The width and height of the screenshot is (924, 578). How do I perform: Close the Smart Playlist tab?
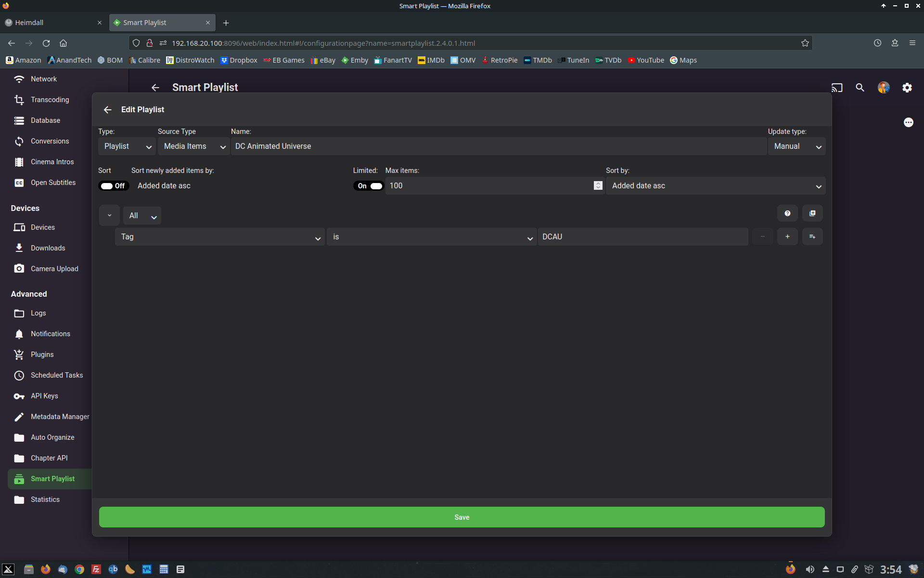(208, 23)
